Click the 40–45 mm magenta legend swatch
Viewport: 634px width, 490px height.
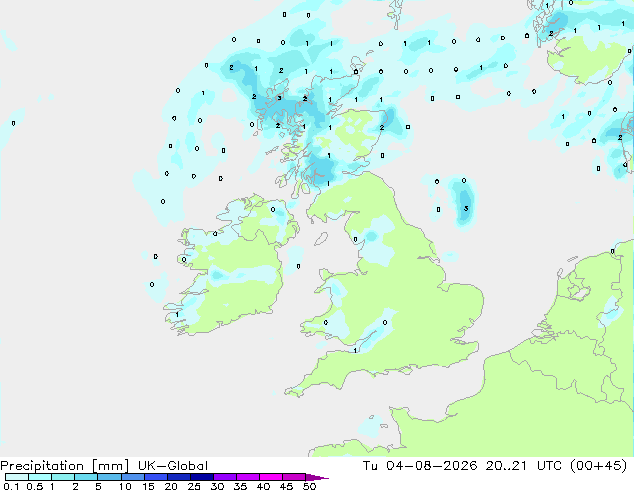271,477
